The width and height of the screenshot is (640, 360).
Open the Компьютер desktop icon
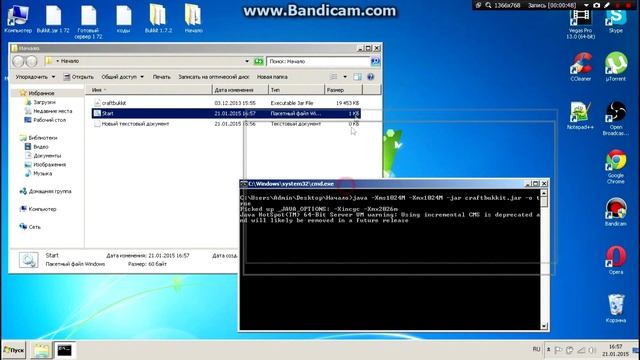17,19
